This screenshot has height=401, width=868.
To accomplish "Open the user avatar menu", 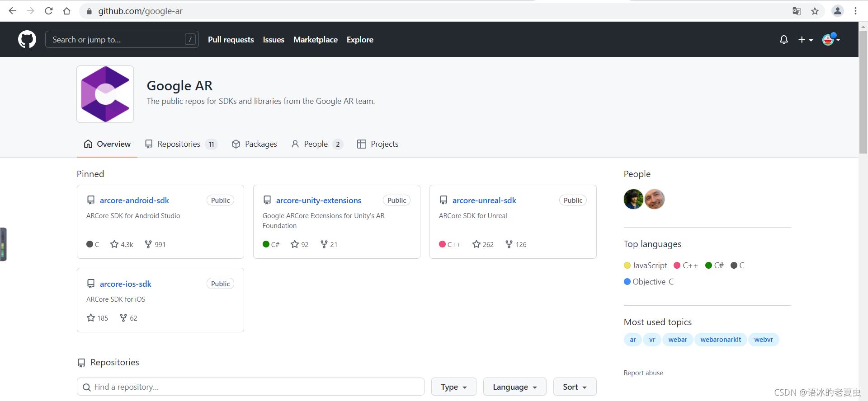I will [x=831, y=39].
